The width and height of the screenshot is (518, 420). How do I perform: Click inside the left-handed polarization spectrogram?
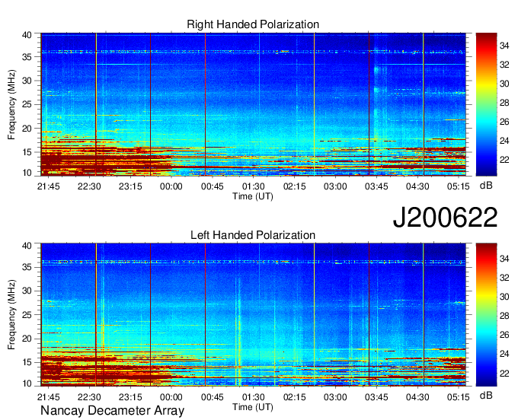254,314
